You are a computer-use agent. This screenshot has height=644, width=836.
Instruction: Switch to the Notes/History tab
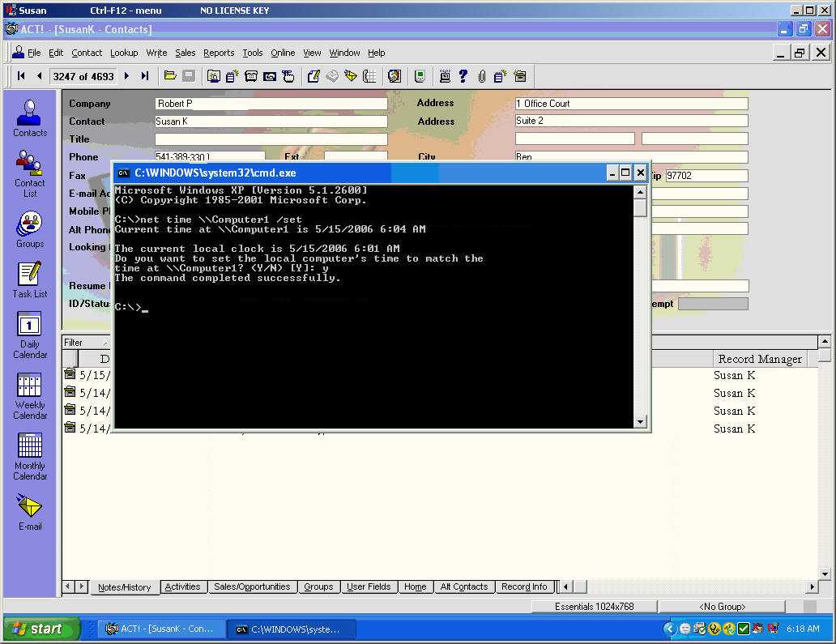tap(124, 587)
